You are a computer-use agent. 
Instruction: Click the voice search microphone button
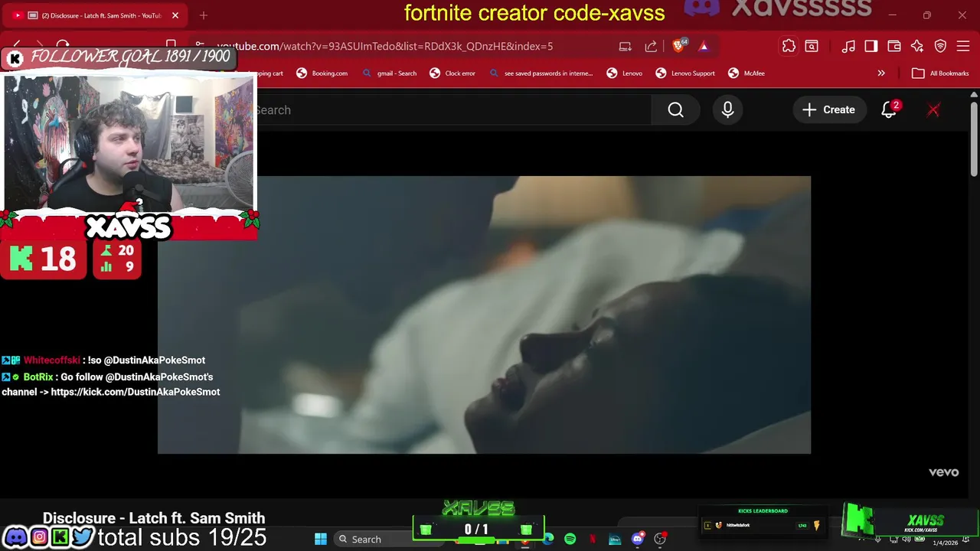point(727,110)
